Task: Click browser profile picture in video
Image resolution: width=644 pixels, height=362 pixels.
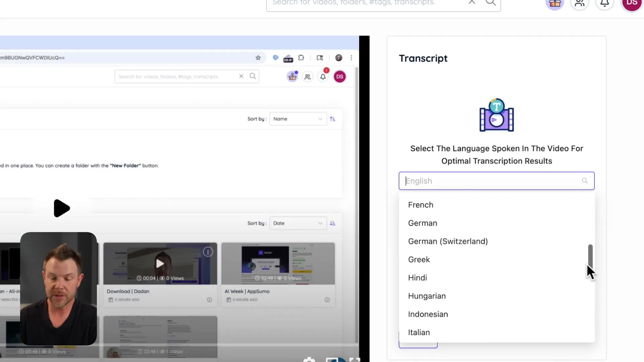Action: 339,58
